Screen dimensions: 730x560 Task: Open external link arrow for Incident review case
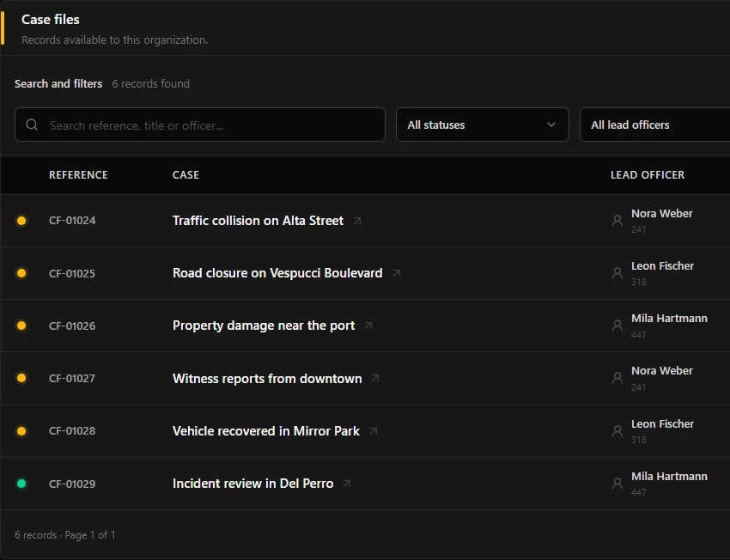click(347, 484)
